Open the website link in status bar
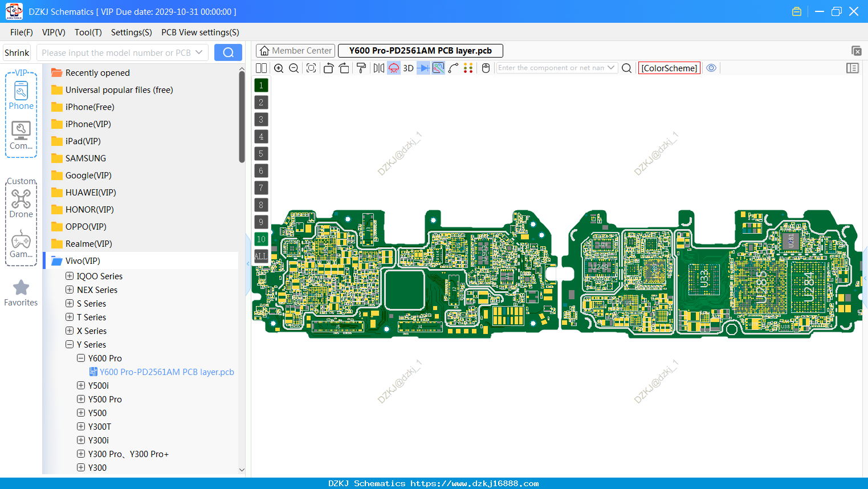The height and width of the screenshot is (489, 868). click(x=474, y=483)
